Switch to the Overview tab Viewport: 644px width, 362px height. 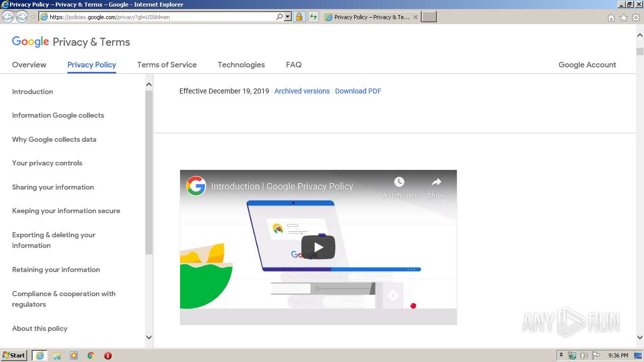pyautogui.click(x=29, y=65)
